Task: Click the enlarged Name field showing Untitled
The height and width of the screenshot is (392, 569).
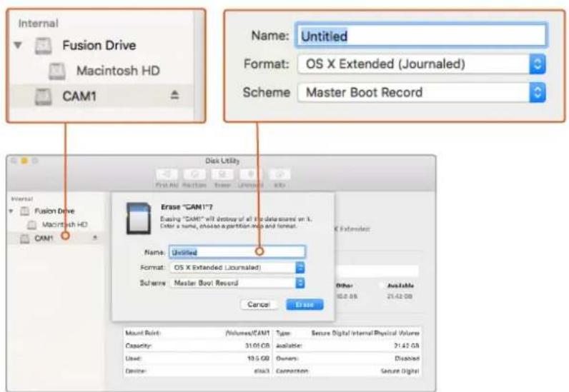Action: point(422,36)
